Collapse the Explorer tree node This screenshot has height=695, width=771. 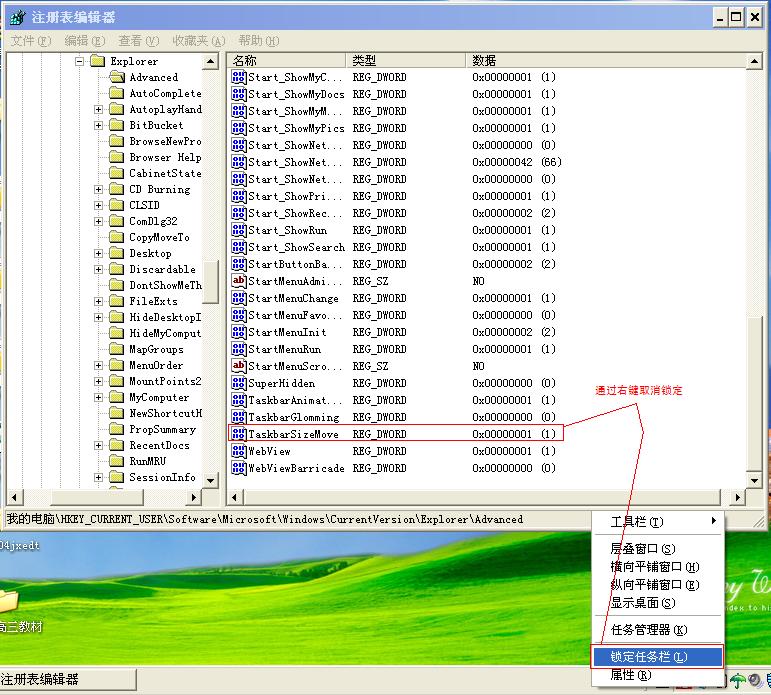click(x=79, y=61)
